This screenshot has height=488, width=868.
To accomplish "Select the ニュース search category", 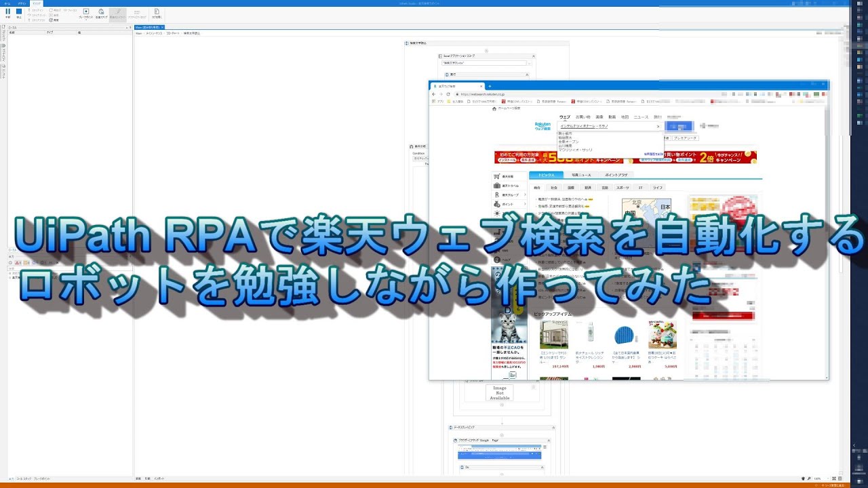I will click(x=641, y=117).
